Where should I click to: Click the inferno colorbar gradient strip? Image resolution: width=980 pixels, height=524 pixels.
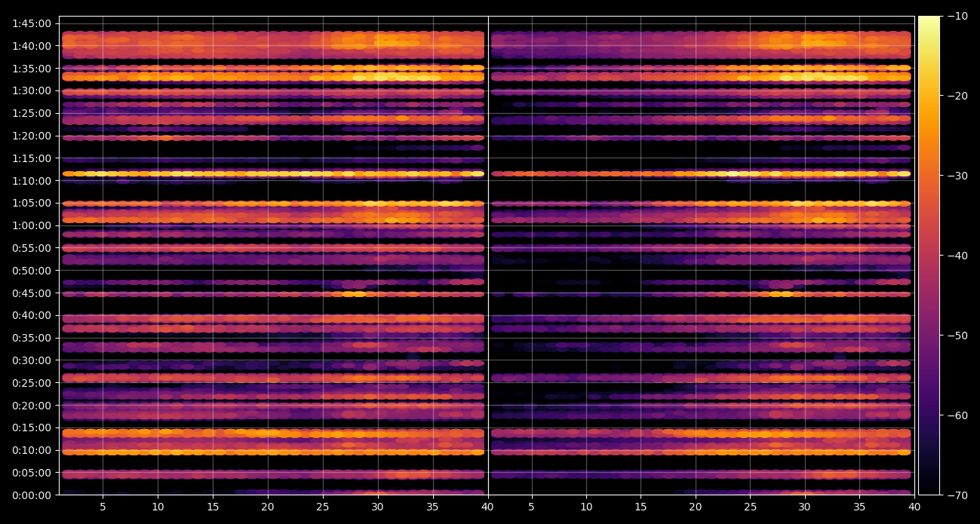coord(929,256)
